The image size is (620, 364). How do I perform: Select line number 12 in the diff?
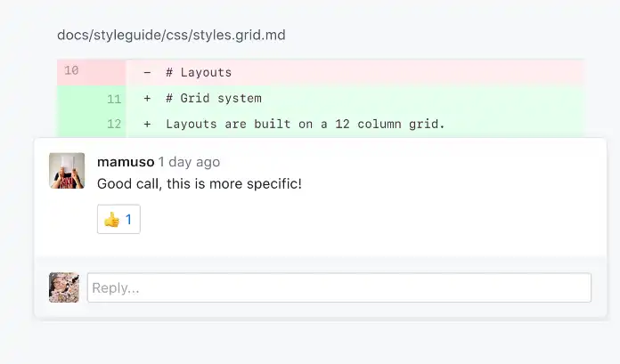click(114, 124)
